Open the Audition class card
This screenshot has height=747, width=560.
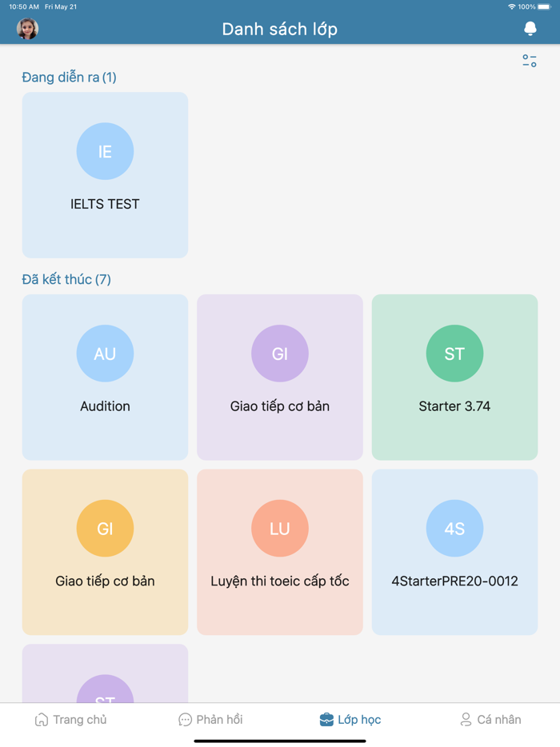coord(105,406)
